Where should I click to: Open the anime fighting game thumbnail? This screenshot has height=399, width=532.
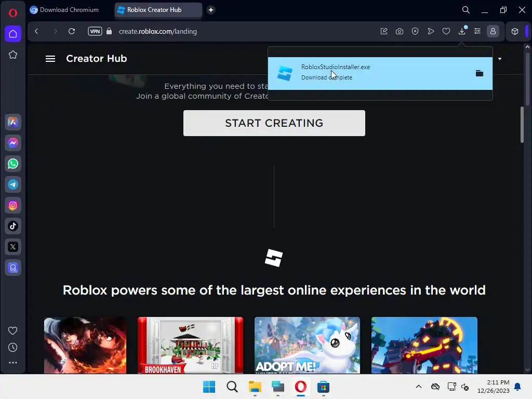point(85,345)
